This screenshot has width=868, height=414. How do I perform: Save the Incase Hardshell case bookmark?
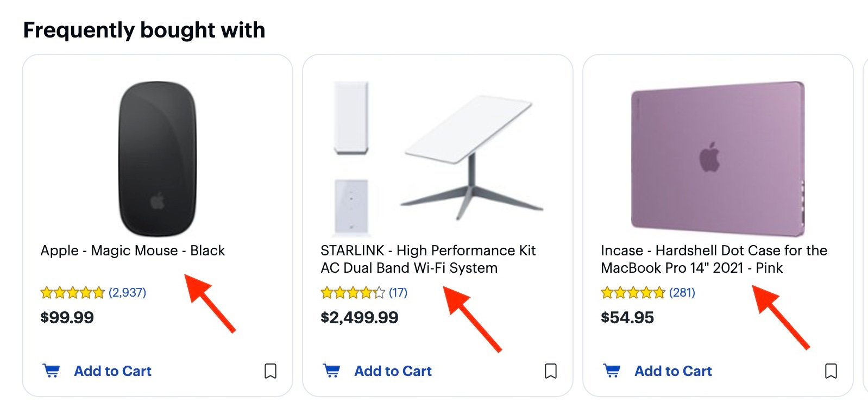tap(831, 371)
